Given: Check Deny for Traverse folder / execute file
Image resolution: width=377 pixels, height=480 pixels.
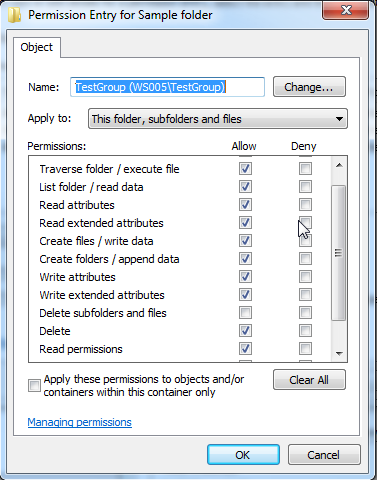Looking at the screenshot, I should (x=305, y=169).
